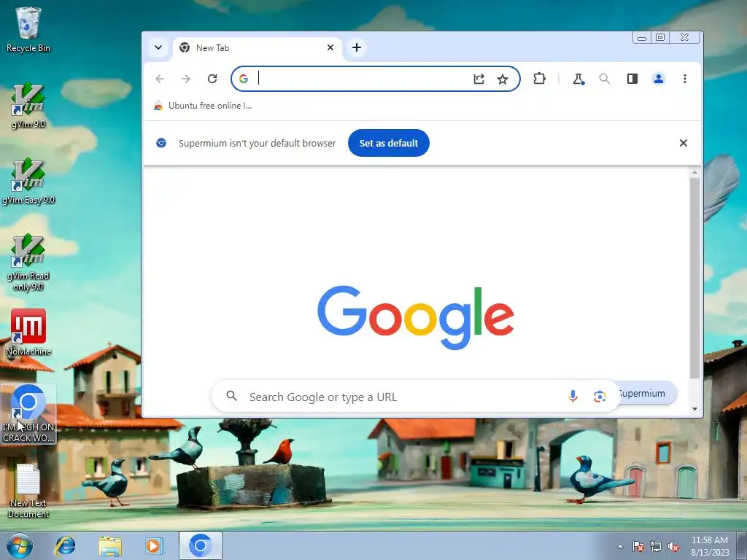Toggle the side panel
This screenshot has height=560, width=747.
coord(632,79)
